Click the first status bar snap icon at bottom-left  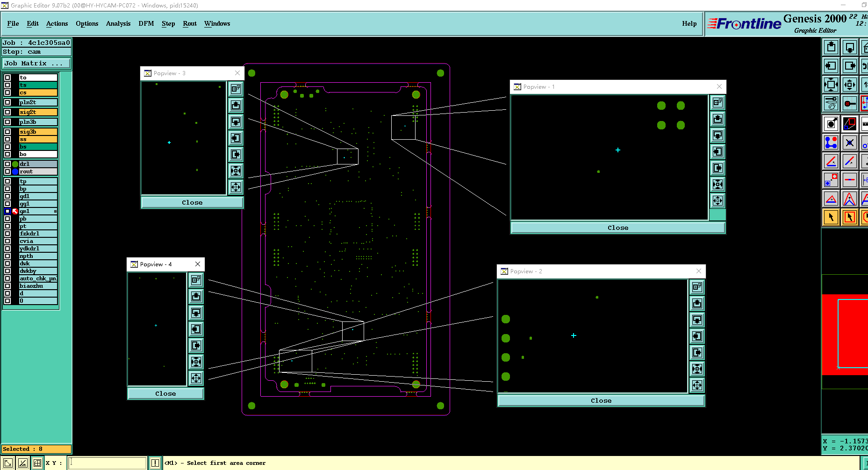(8, 463)
